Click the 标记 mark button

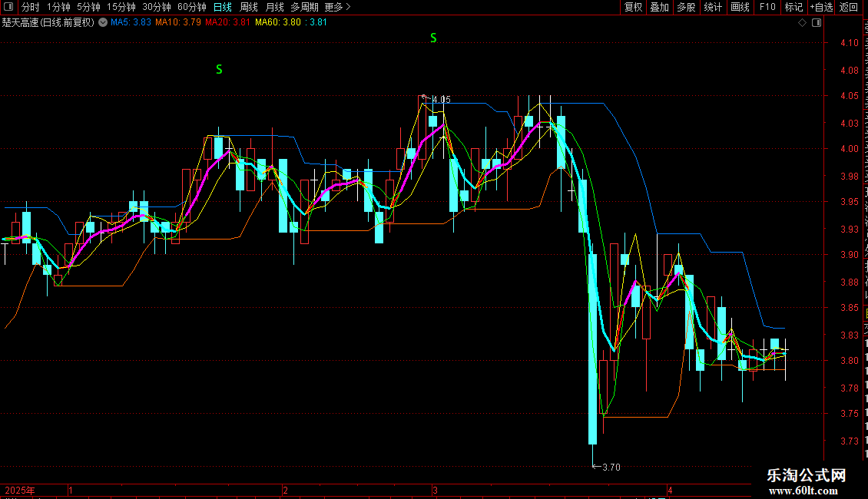pos(793,7)
